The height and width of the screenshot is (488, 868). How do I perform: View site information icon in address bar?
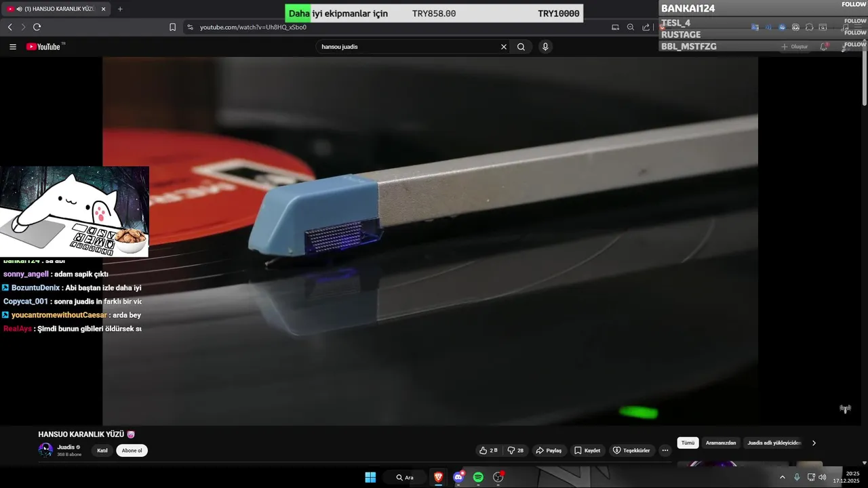coord(190,27)
